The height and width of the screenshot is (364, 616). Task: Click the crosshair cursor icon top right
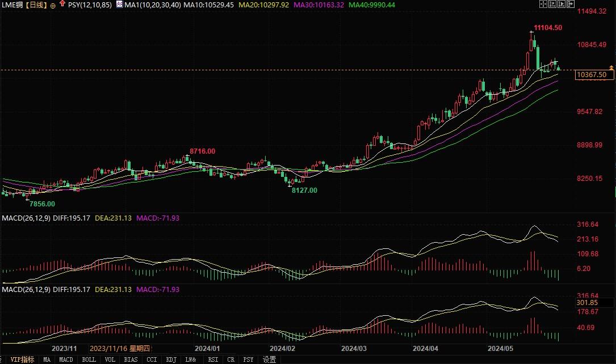point(543,4)
